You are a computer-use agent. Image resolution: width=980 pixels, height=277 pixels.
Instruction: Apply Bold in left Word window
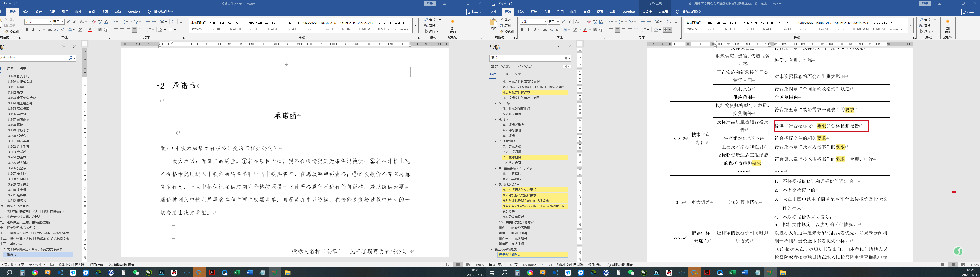27,30
